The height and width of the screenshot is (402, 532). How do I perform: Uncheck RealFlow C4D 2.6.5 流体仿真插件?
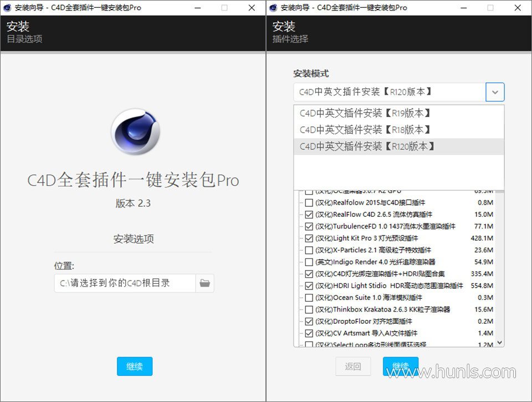(x=309, y=215)
